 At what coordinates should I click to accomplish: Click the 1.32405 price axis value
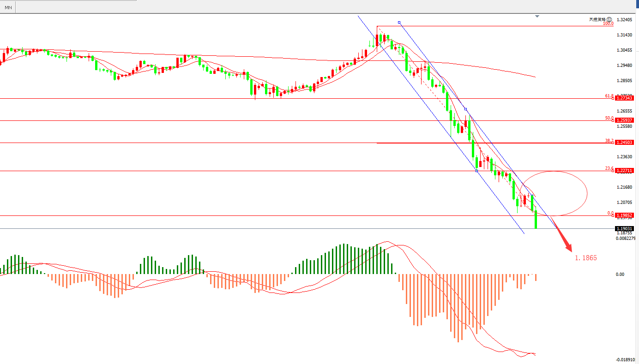coord(625,20)
